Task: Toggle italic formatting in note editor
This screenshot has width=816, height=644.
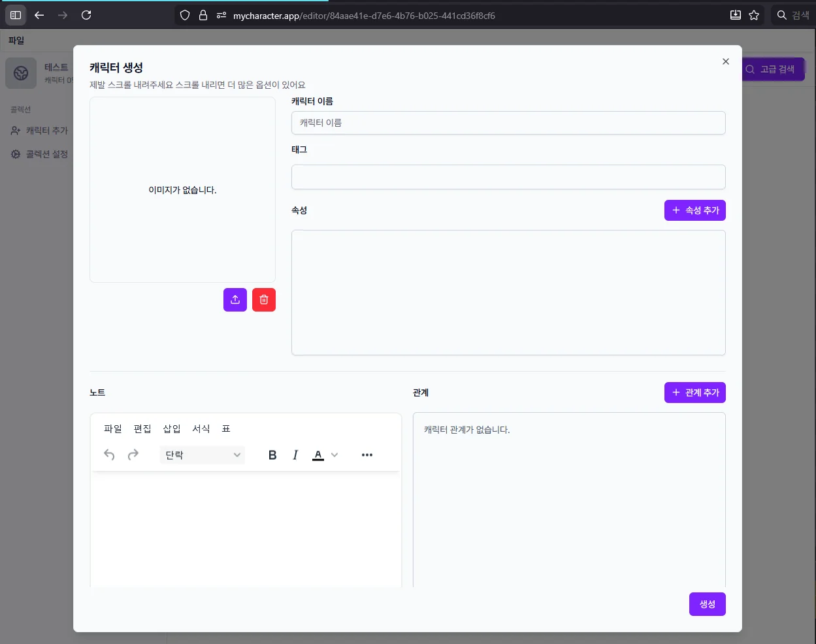Action: (295, 455)
